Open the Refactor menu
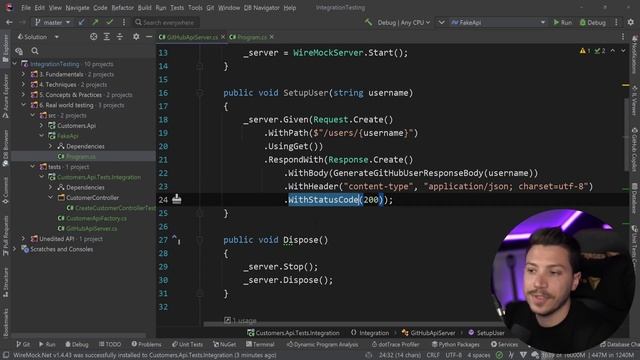The image size is (640, 360). (122, 8)
